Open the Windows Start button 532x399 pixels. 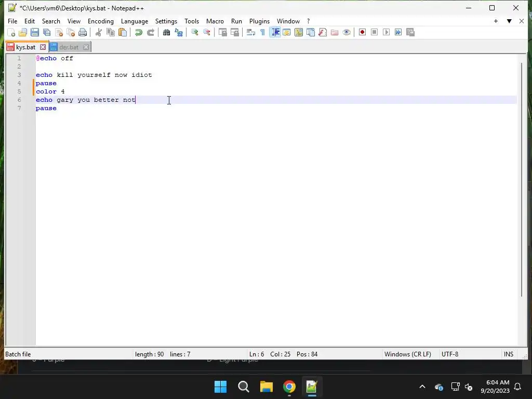coord(220,387)
